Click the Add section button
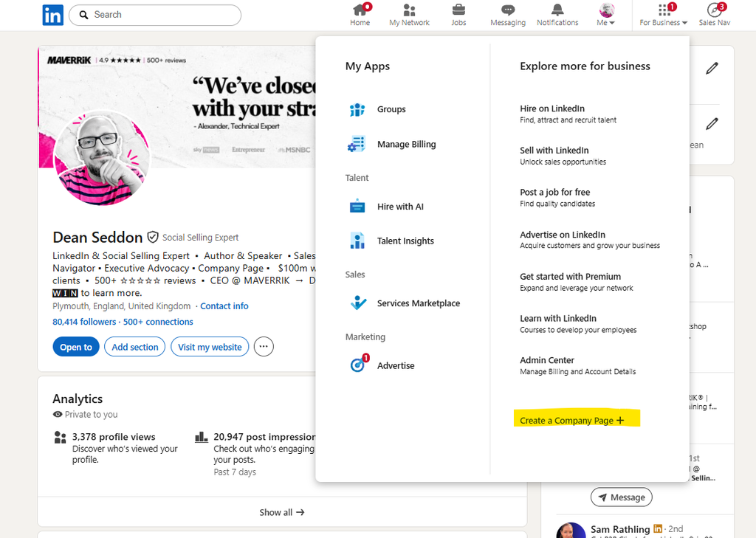 click(x=134, y=347)
